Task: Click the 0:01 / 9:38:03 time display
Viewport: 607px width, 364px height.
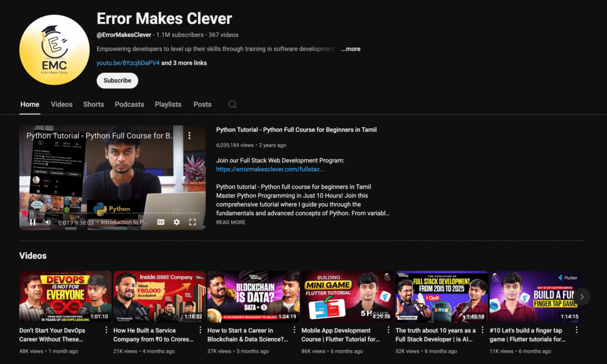Action: [x=76, y=223]
